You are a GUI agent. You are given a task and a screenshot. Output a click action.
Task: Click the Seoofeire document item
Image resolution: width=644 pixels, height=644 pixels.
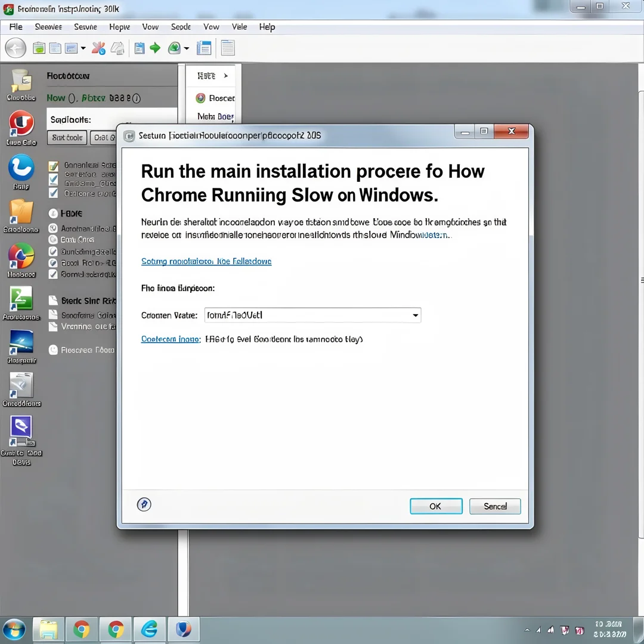coord(82,315)
